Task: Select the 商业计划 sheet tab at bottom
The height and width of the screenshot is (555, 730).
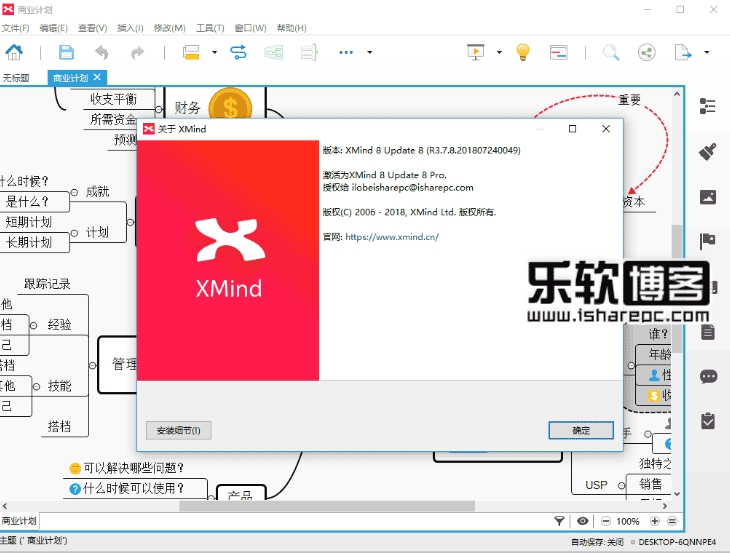Action: coord(19,521)
